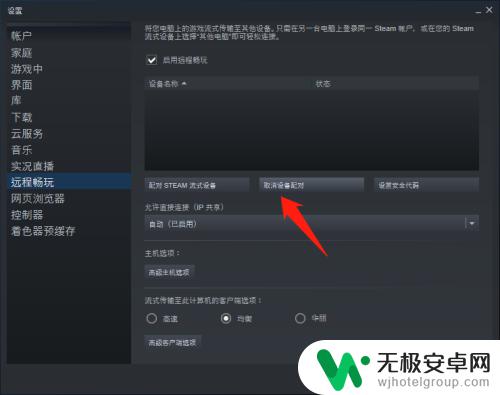The image size is (500, 395).
Task: Select the 华丽 radio button
Action: tap(300, 318)
